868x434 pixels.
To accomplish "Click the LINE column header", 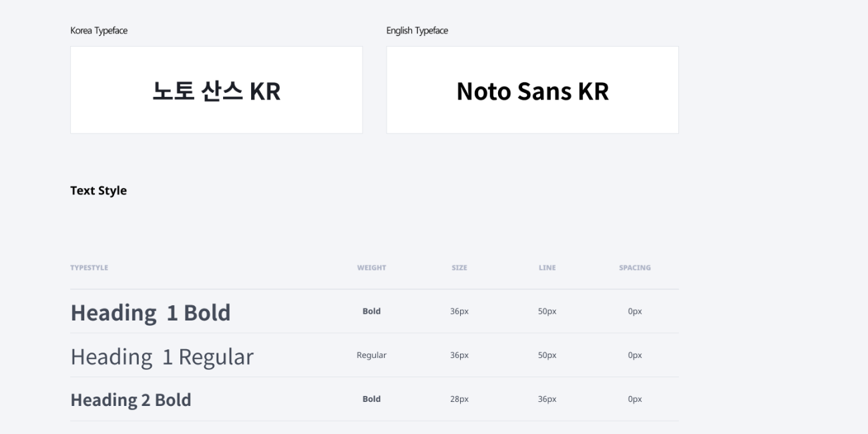I will click(547, 268).
